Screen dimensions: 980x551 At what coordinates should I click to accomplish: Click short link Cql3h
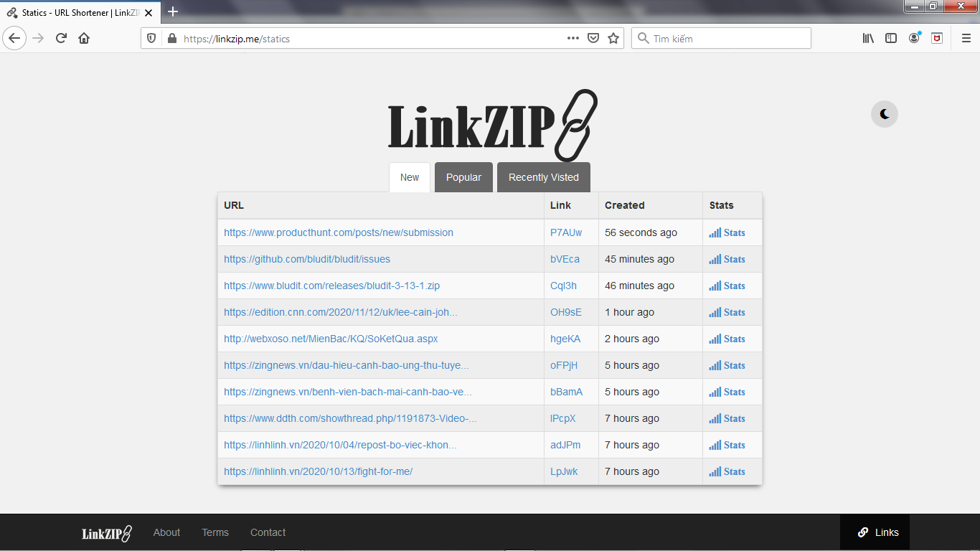tap(563, 286)
